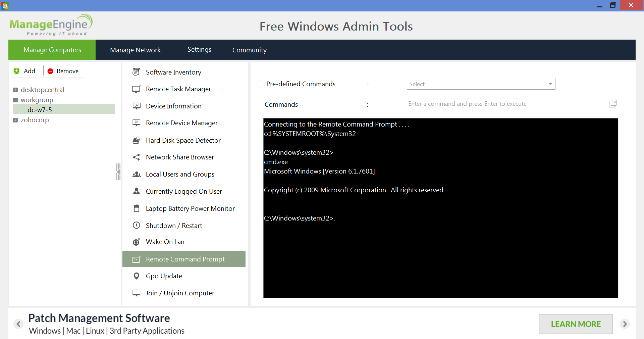Screen dimensions: 644x339
Task: Select the zohocorp domain label
Action: tap(35, 120)
